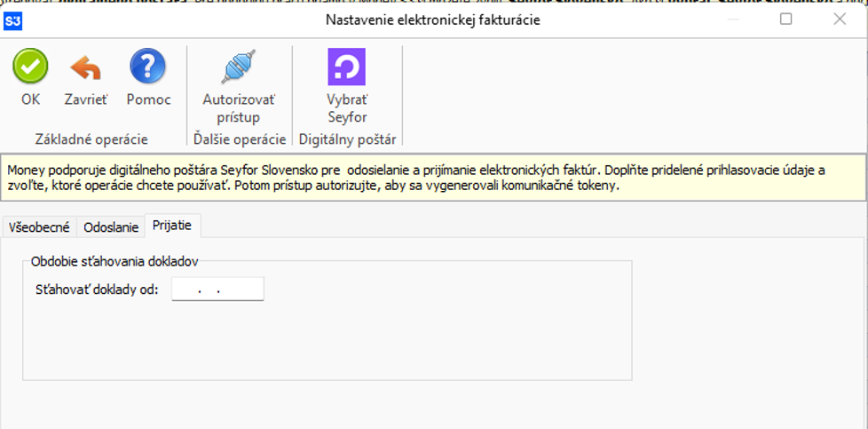Click the Sťahovať doklady od date field
This screenshot has height=429, width=868.
coord(217,290)
